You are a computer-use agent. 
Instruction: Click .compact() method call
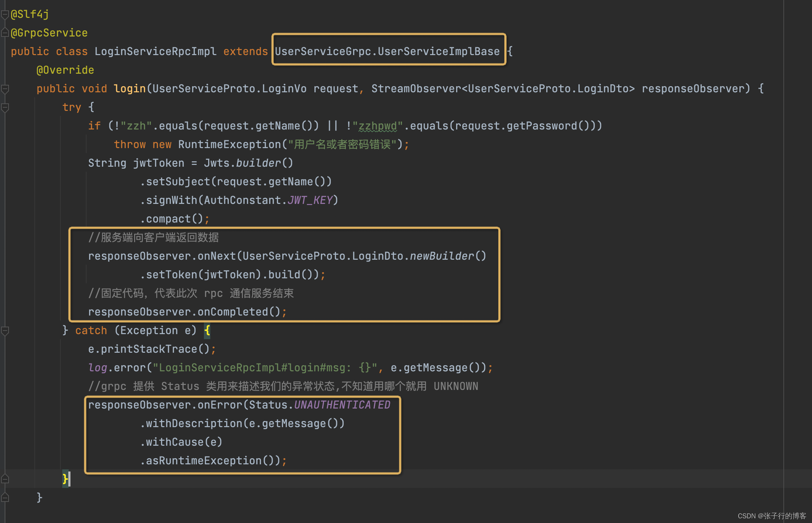(x=172, y=219)
